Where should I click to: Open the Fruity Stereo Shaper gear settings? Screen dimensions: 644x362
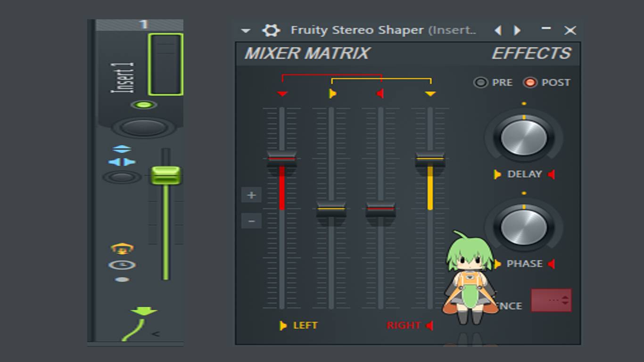coord(271,31)
